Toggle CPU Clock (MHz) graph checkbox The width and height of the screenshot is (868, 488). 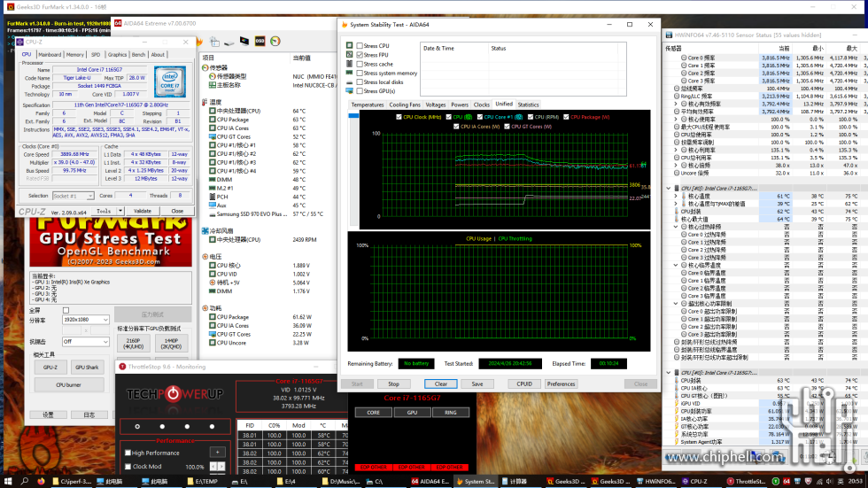pyautogui.click(x=399, y=117)
